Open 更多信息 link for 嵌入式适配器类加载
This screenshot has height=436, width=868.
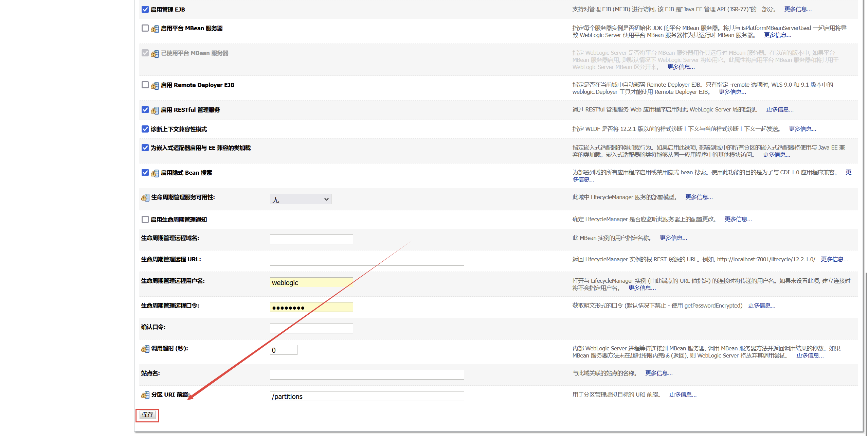[x=776, y=155]
